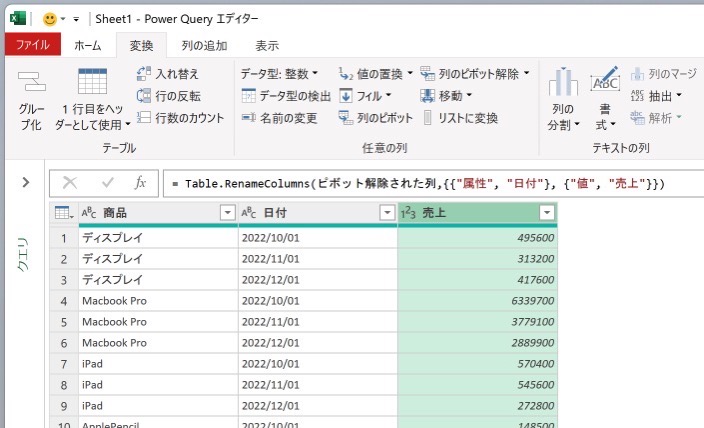Expand the 列の分割 dropdown arrow
This screenshot has width=704, height=428.
[577, 124]
